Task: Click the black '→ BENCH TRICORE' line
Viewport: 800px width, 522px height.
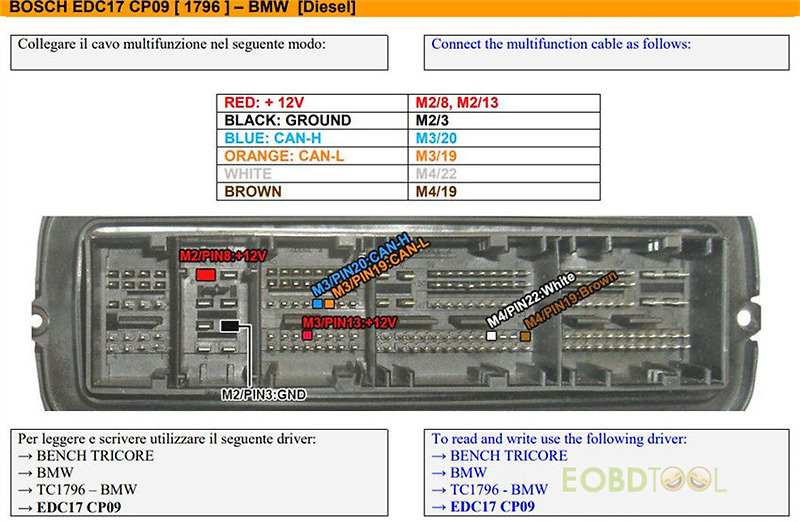Action: pos(86,456)
